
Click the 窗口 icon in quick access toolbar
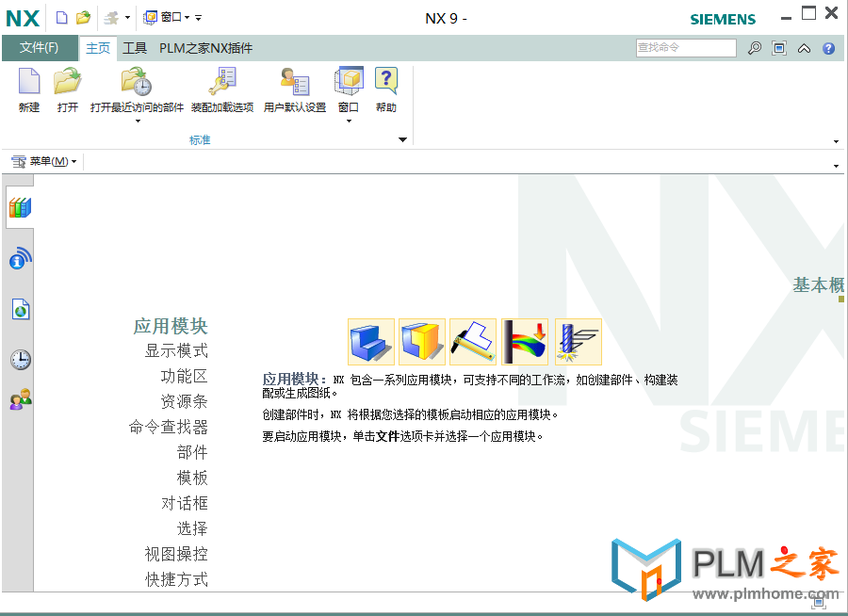click(150, 18)
